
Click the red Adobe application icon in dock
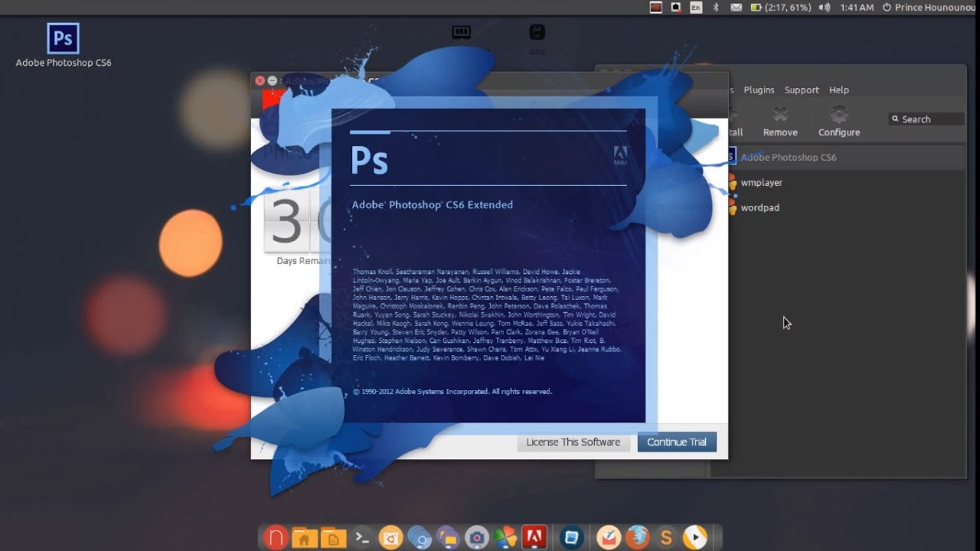(x=534, y=538)
